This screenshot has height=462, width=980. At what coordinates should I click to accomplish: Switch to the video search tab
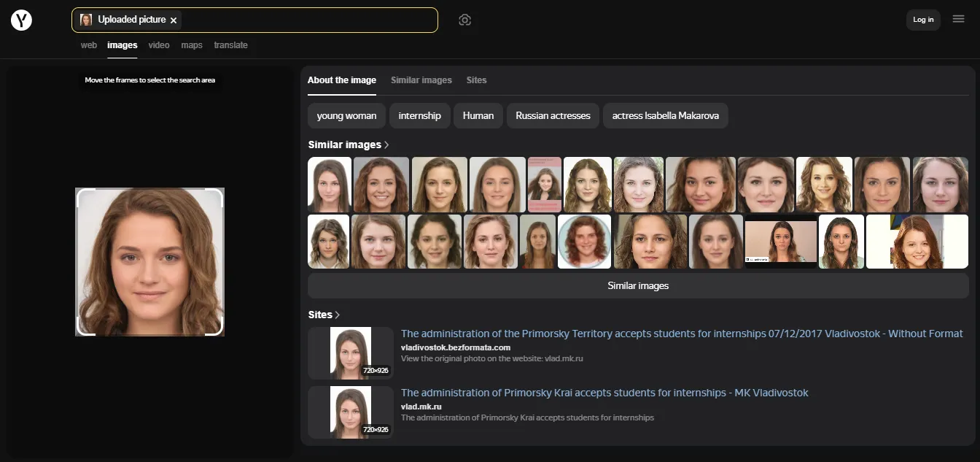(x=158, y=45)
